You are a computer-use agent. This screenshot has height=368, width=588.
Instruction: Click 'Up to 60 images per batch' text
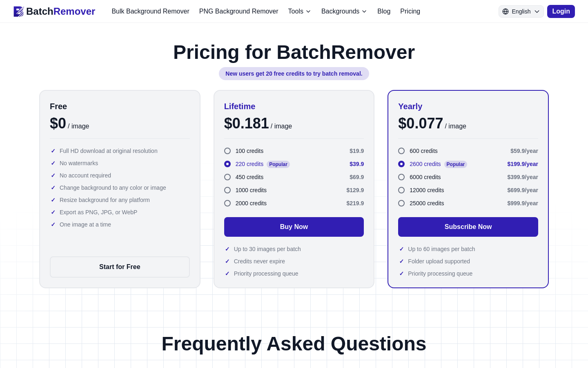441,249
